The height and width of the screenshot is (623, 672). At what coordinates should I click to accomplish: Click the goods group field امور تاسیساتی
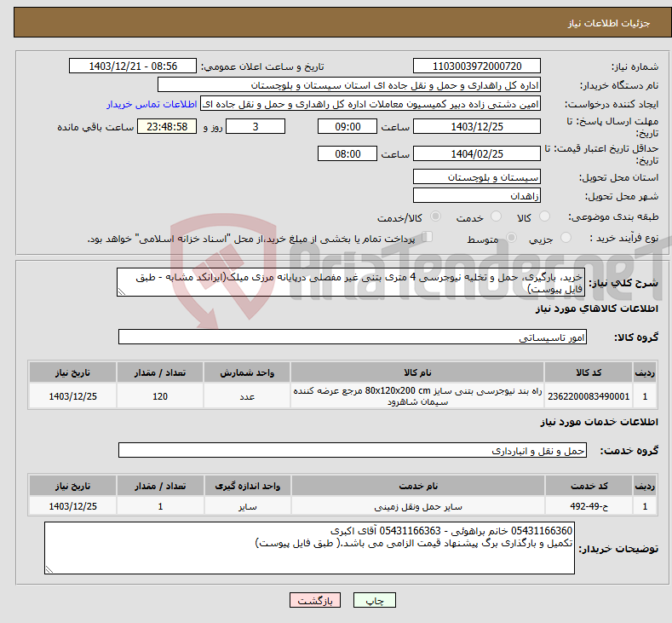(353, 337)
